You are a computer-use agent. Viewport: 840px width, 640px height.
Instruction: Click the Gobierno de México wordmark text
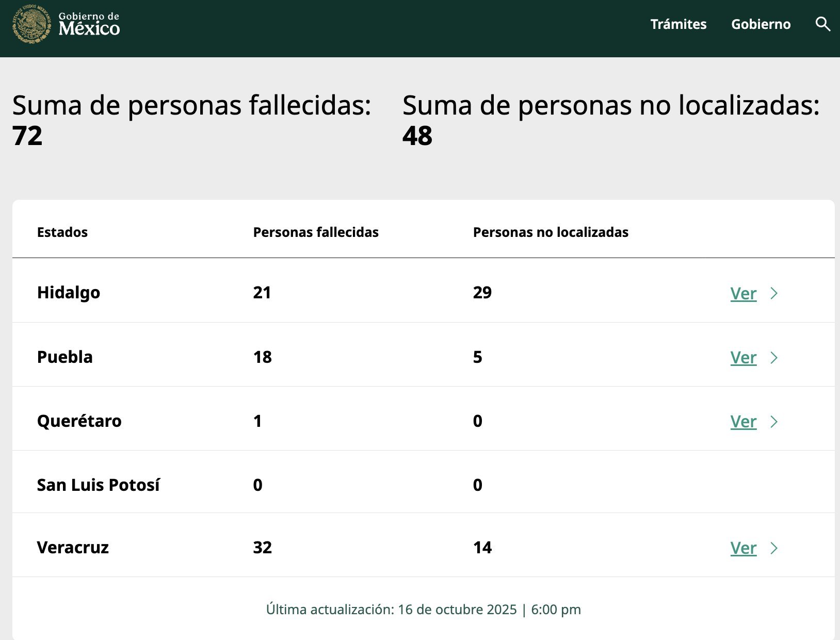tap(89, 24)
